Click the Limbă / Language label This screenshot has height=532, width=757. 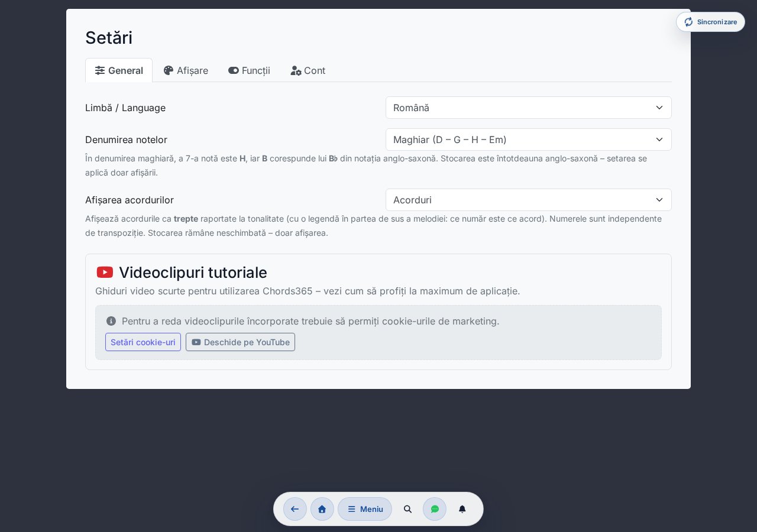coord(125,108)
